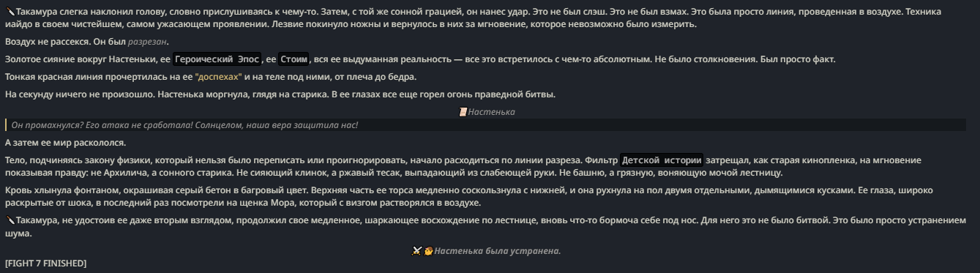The width and height of the screenshot is (980, 273).
Task: Click "Настенька была устранена." status text
Action: click(497, 251)
